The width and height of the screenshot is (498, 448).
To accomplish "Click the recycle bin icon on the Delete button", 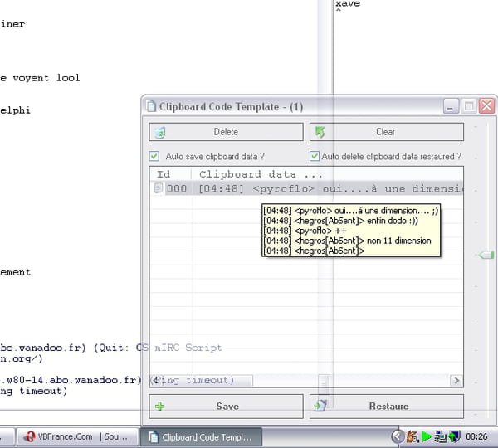I will 160,133.
